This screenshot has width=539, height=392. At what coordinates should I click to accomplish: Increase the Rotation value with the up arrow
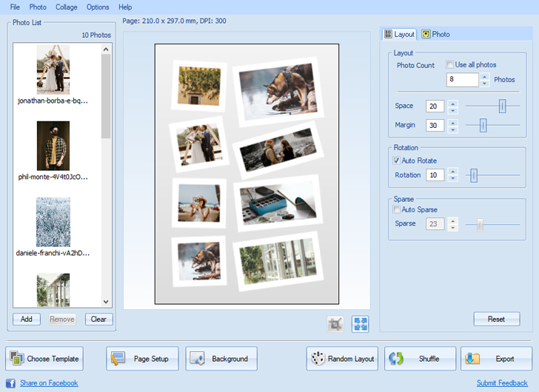point(453,172)
